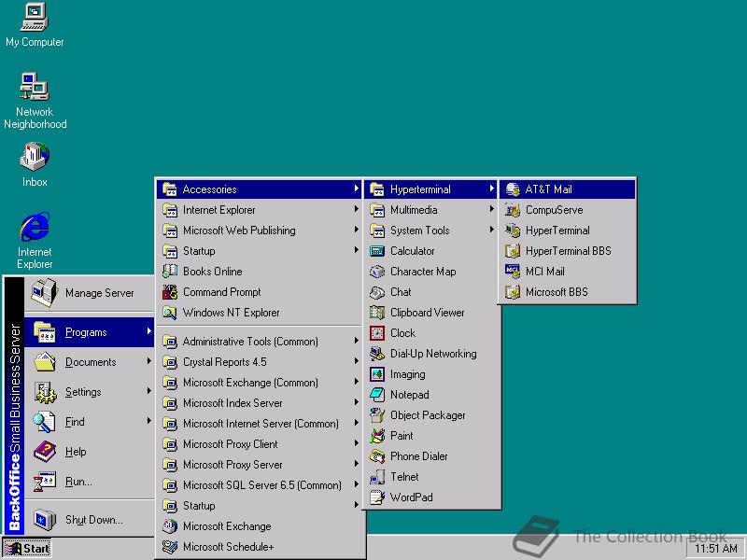Open Microsoft Proxy Client menu entry
The image size is (747, 560).
click(260, 444)
